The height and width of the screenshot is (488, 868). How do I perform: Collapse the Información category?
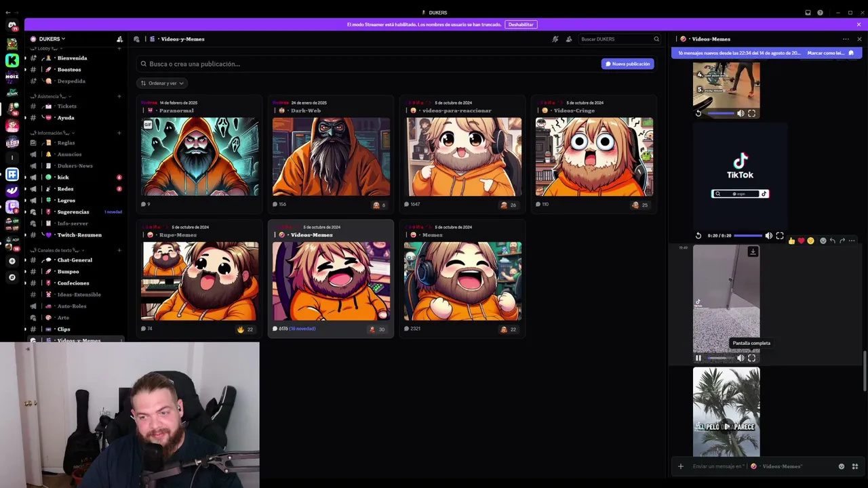(53, 133)
